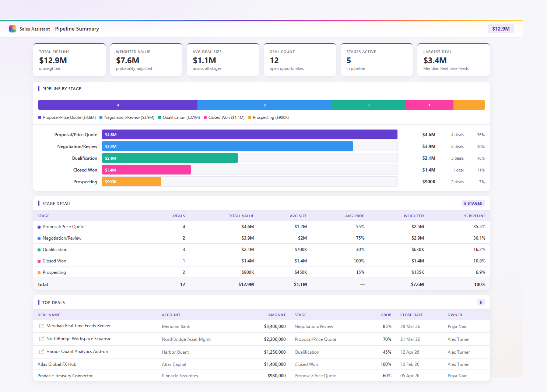This screenshot has height=392, width=547.
Task: Sort Top Deals by ACCOUNT header
Action: click(x=171, y=315)
